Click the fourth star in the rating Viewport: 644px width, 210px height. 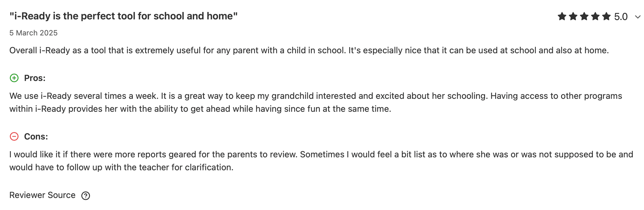point(595,16)
